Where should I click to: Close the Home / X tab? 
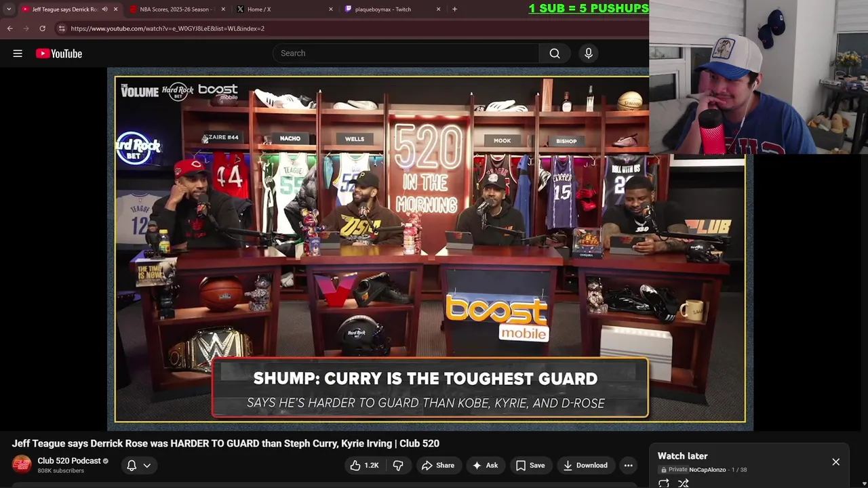pos(331,9)
